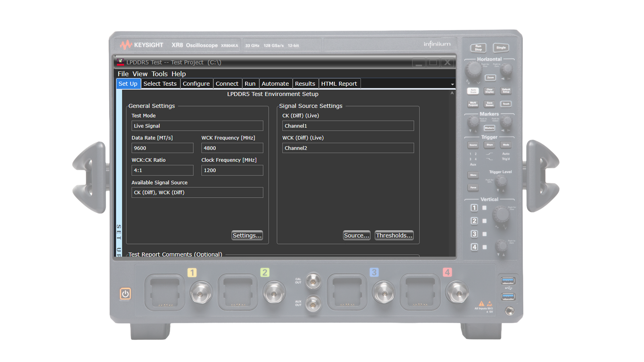Toggle Vertical channel 4 key
644x362 pixels.
(474, 247)
